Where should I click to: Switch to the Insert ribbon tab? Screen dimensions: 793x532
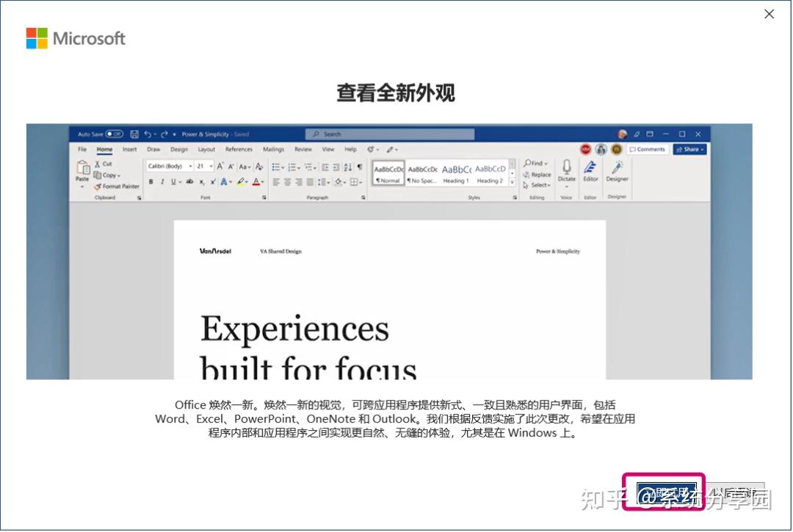pyautogui.click(x=128, y=149)
